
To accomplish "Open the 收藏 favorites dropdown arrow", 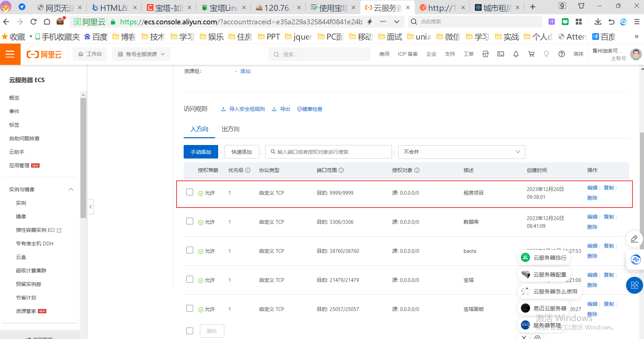I will pos(31,37).
